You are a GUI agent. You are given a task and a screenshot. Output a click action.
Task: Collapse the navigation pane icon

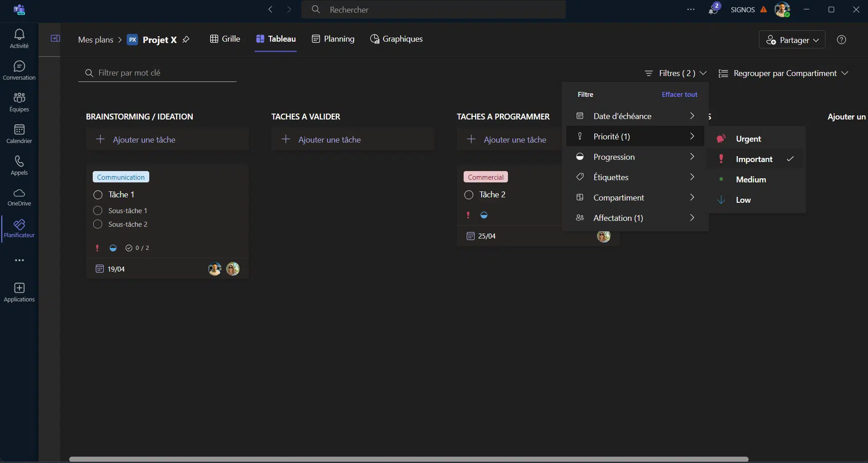[x=55, y=38]
